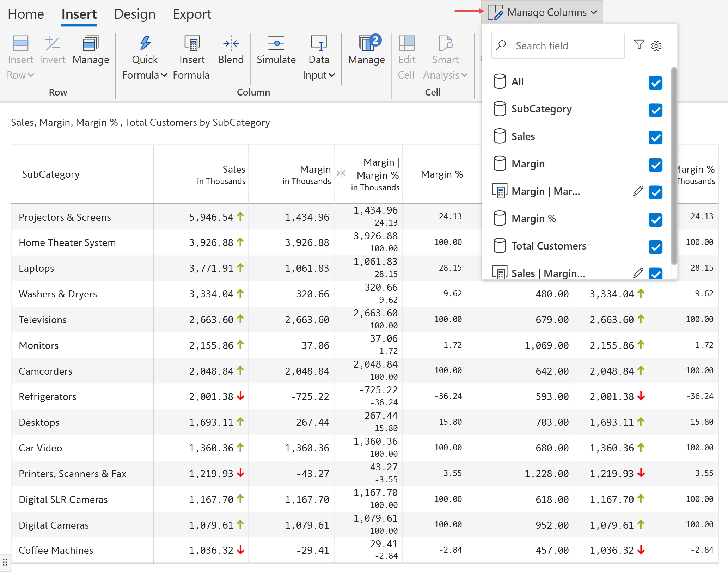Click the Manage rows icon
The width and height of the screenshot is (728, 572).
pos(91,43)
